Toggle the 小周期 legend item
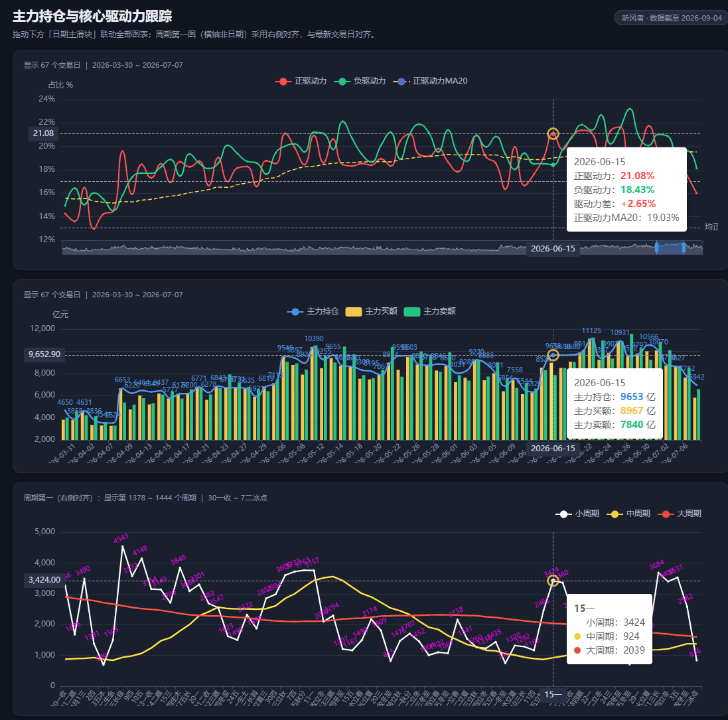This screenshot has width=728, height=720. pos(577,514)
